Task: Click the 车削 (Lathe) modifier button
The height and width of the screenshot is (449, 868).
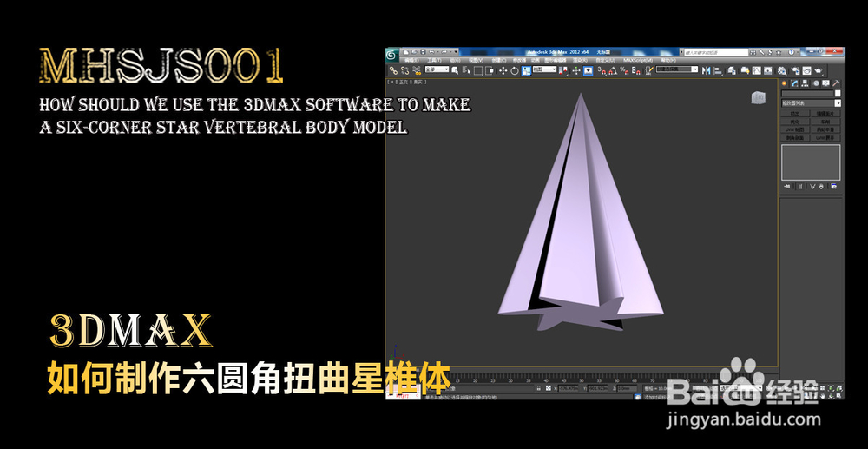Action: click(x=826, y=122)
